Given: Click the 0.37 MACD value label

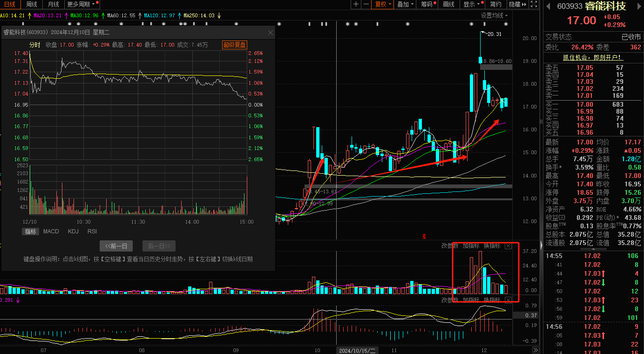Looking at the screenshot, I should [x=526, y=315].
